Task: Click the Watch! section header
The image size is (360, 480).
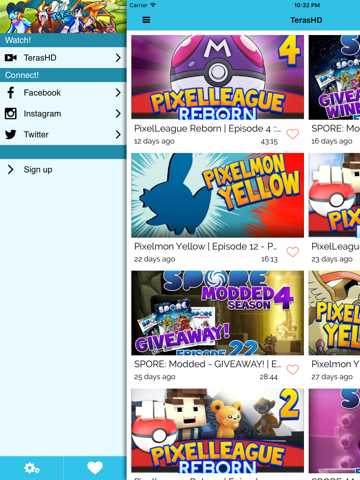Action: pos(63,40)
